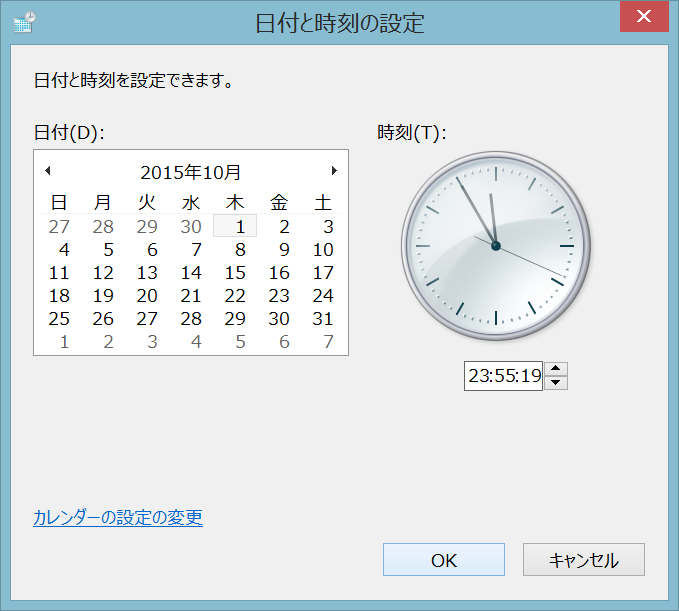This screenshot has height=611, width=679.
Task: Click the 2015年10月 calendar header
Action: coord(190,172)
